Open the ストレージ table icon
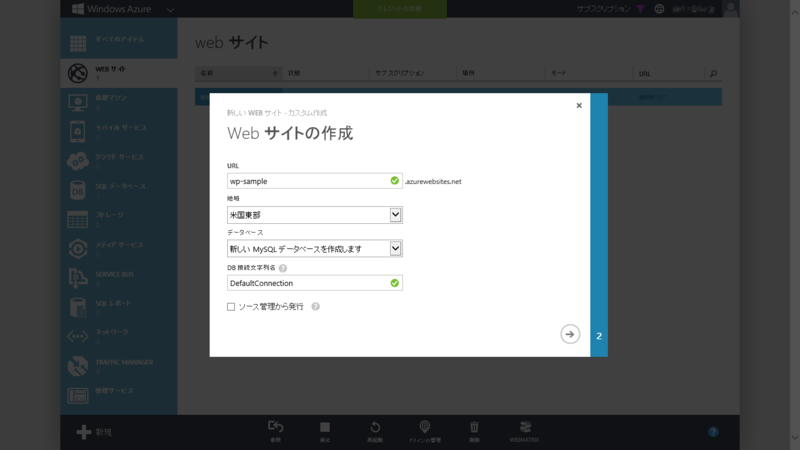Image resolution: width=800 pixels, height=450 pixels. 78,219
